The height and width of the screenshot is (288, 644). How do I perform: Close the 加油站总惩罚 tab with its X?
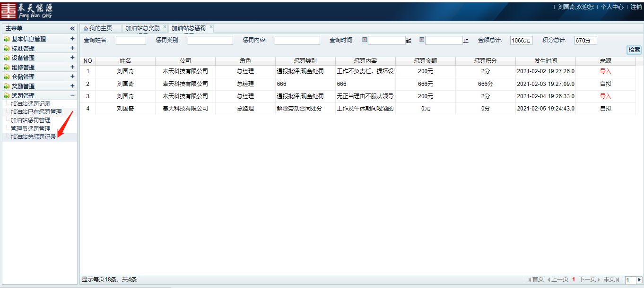pos(211,27)
